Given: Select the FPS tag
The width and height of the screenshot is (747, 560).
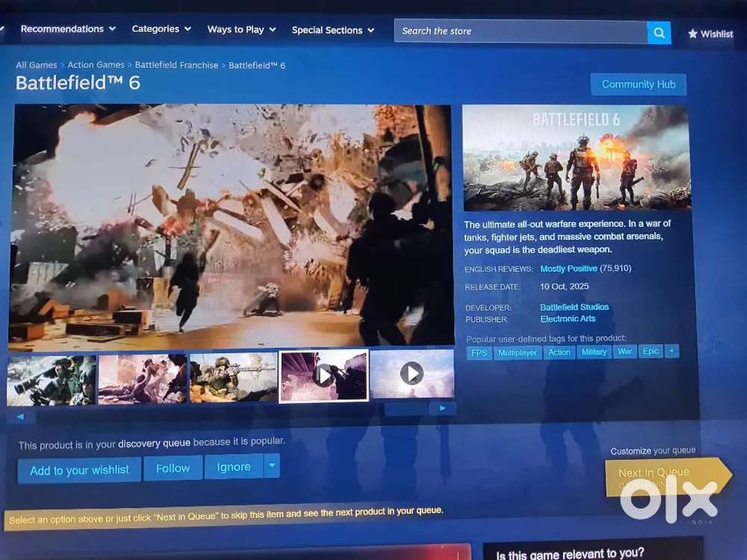Looking at the screenshot, I should pos(479,352).
